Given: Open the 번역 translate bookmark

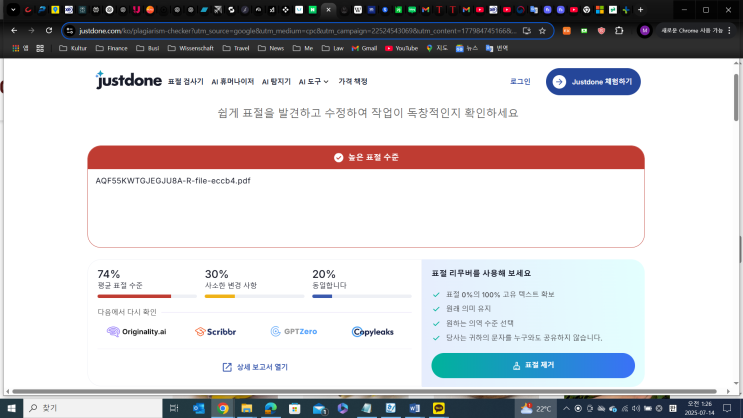Looking at the screenshot, I should 497,48.
